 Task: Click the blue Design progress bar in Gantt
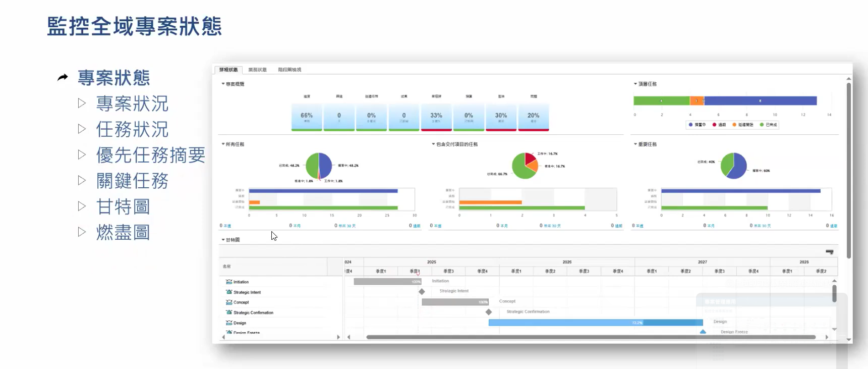click(x=595, y=323)
